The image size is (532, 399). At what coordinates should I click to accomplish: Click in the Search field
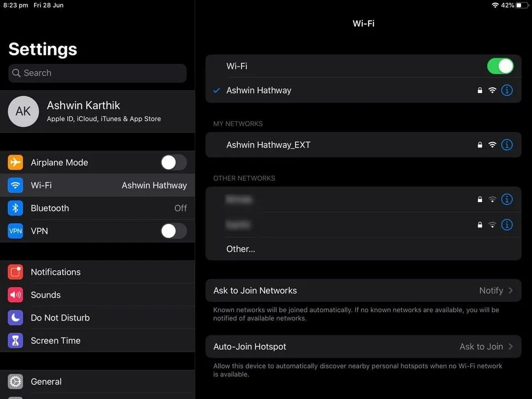(97, 73)
